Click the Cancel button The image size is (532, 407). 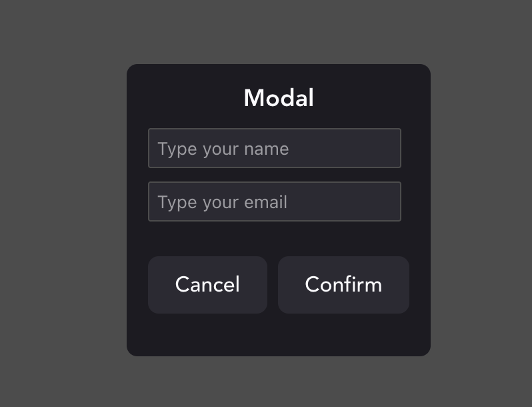click(207, 285)
